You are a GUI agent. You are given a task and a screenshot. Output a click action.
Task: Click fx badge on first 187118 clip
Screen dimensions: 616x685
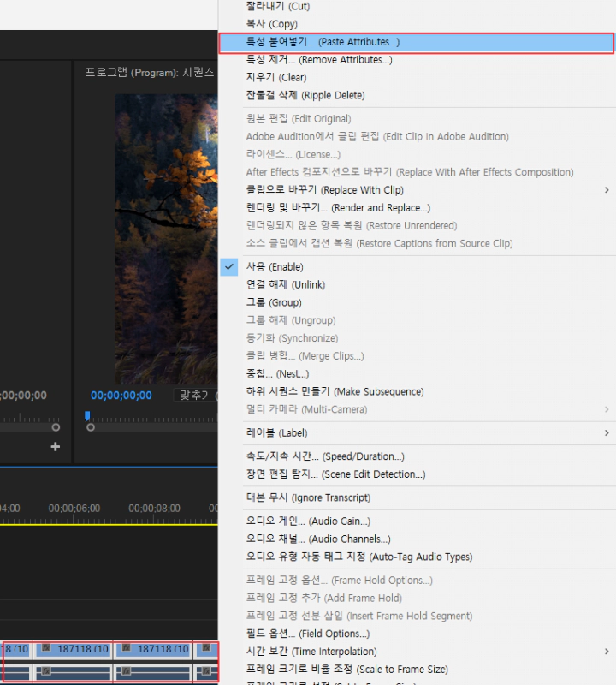(x=46, y=648)
